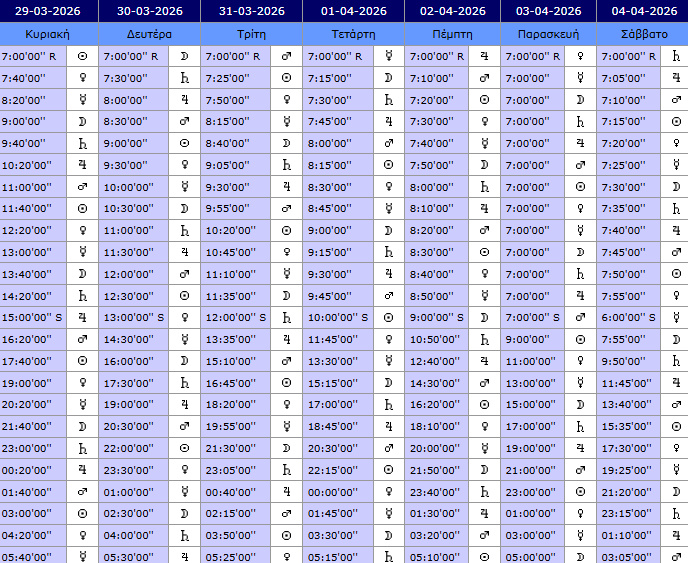Click the Monday 13:00'00'' S sunset time
Screen dimensions: 688x563
coord(134,318)
